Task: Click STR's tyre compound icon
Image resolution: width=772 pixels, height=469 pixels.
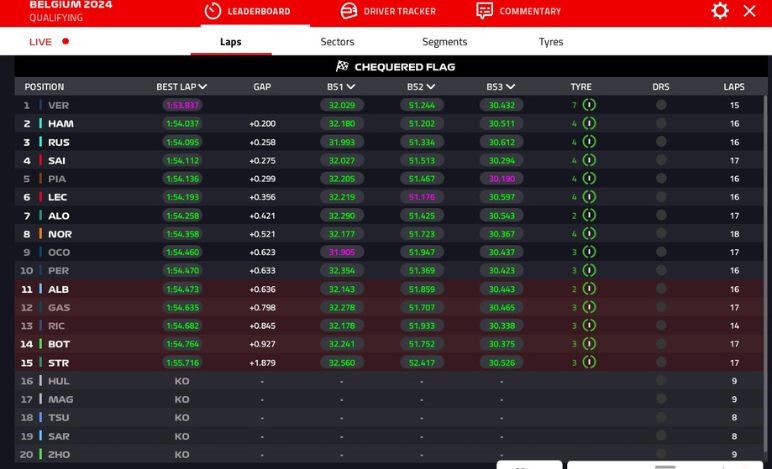Action: [x=589, y=362]
